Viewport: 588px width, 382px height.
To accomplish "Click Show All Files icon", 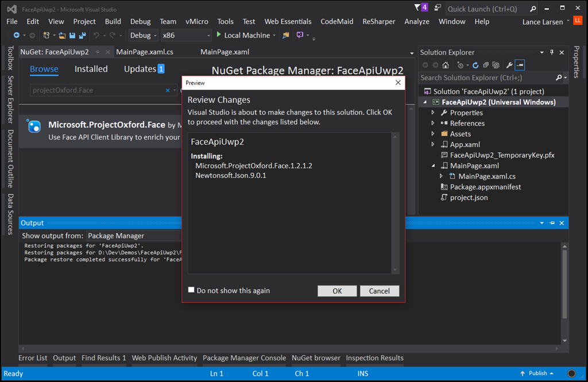I will [496, 65].
